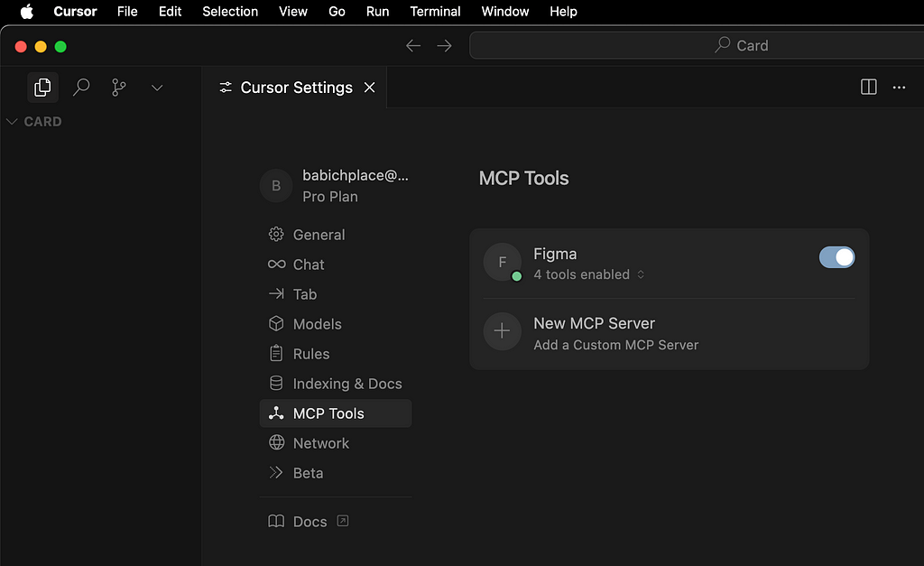Open the Apple menu
This screenshot has width=924, height=566.
[x=27, y=11]
